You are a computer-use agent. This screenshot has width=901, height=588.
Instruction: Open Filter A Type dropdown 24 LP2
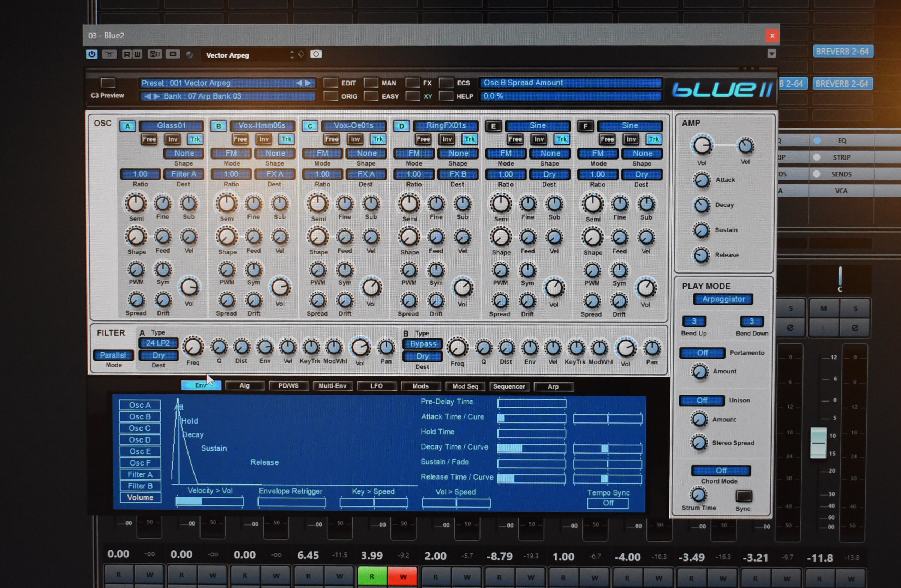coord(158,343)
